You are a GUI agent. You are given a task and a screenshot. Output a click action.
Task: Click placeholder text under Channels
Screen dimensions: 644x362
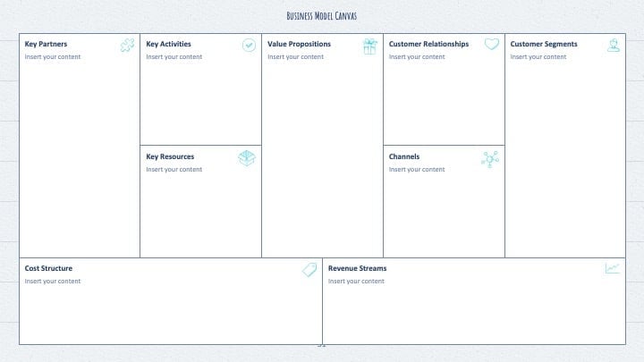pyautogui.click(x=417, y=169)
